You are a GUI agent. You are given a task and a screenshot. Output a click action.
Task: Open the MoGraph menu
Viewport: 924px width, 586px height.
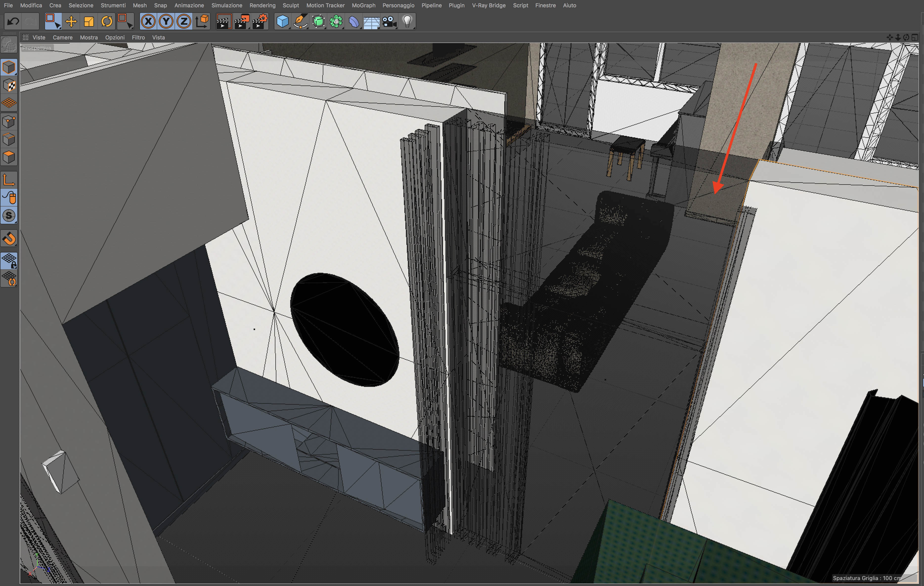tap(363, 5)
